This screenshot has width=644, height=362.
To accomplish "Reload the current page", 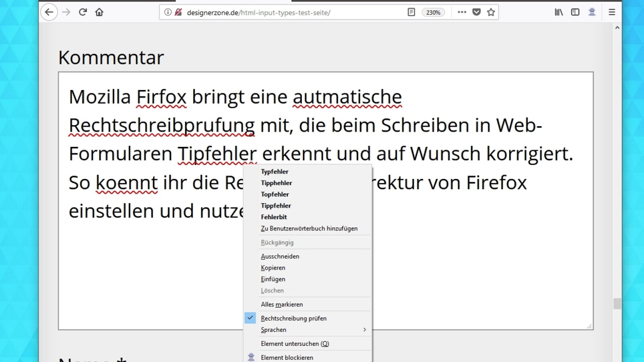I will click(x=83, y=12).
